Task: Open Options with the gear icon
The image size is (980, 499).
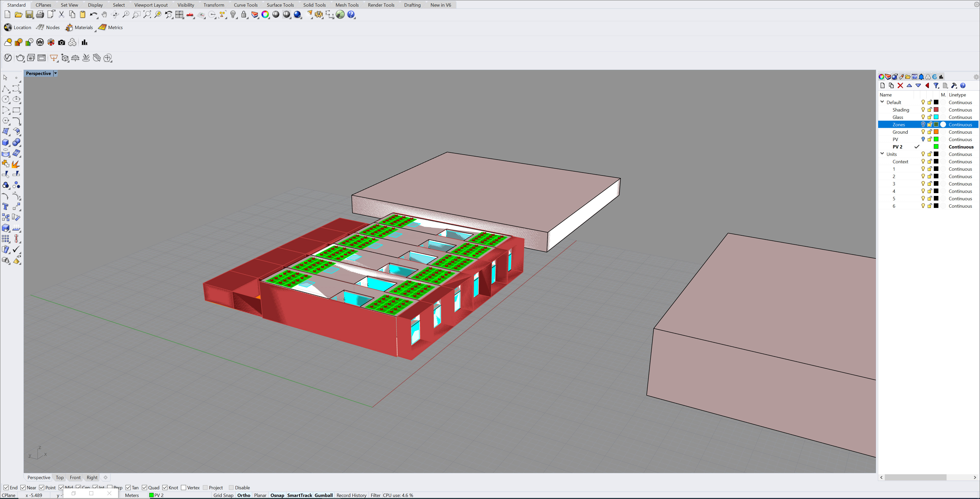Action: click(319, 15)
